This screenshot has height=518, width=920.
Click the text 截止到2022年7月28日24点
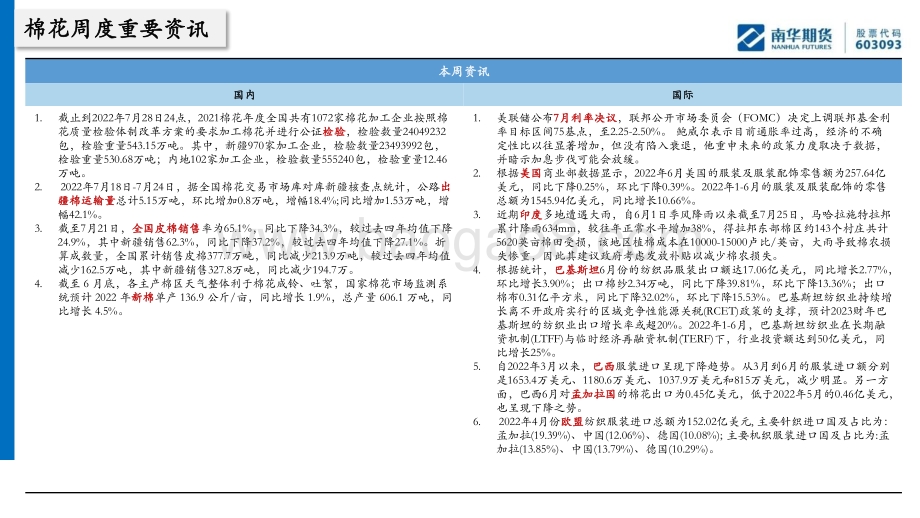pos(122,118)
